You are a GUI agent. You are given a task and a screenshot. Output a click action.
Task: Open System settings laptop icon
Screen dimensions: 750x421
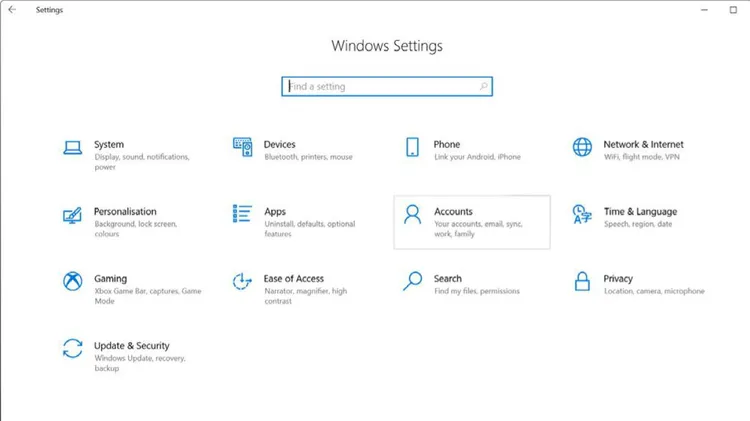click(x=73, y=147)
